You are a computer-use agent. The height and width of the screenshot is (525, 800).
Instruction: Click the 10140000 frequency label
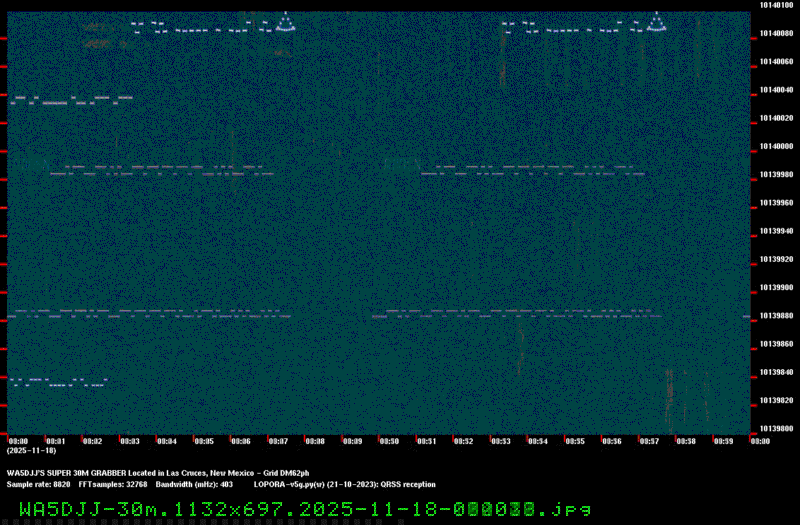[x=777, y=146]
